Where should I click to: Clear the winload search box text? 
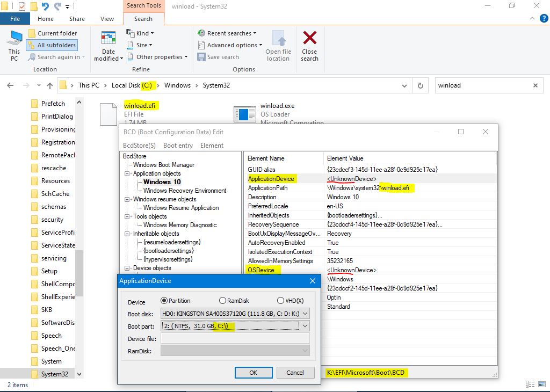[535, 85]
